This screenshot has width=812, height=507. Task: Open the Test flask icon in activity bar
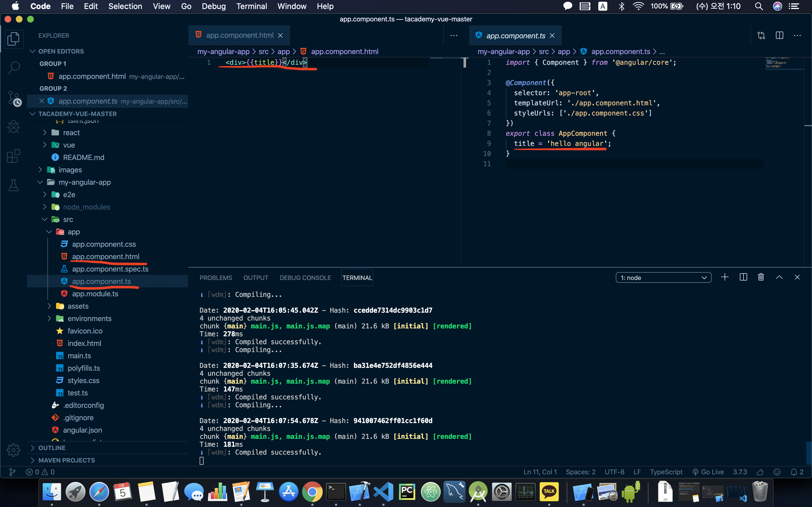tap(14, 185)
